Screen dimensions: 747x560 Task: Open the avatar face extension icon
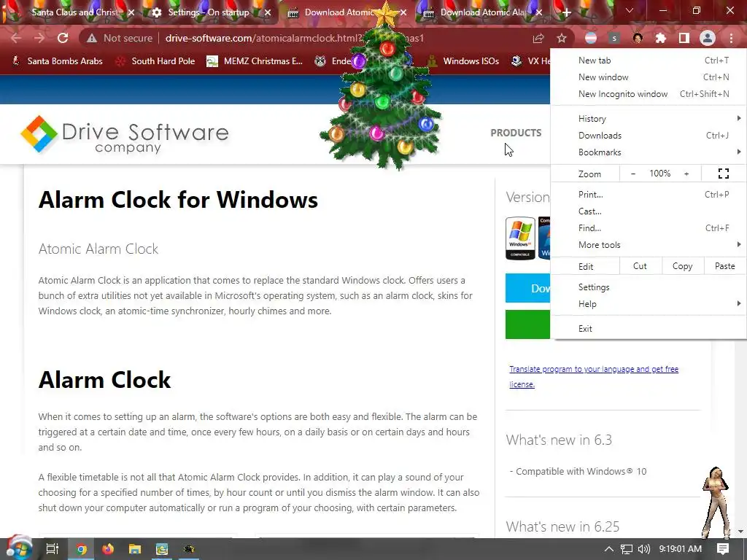[638, 38]
